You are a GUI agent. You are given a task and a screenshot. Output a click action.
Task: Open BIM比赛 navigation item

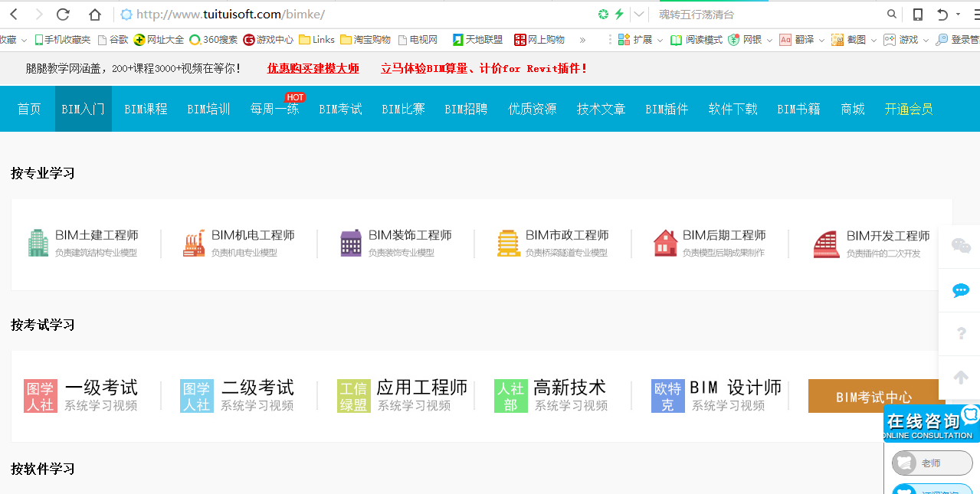(403, 109)
